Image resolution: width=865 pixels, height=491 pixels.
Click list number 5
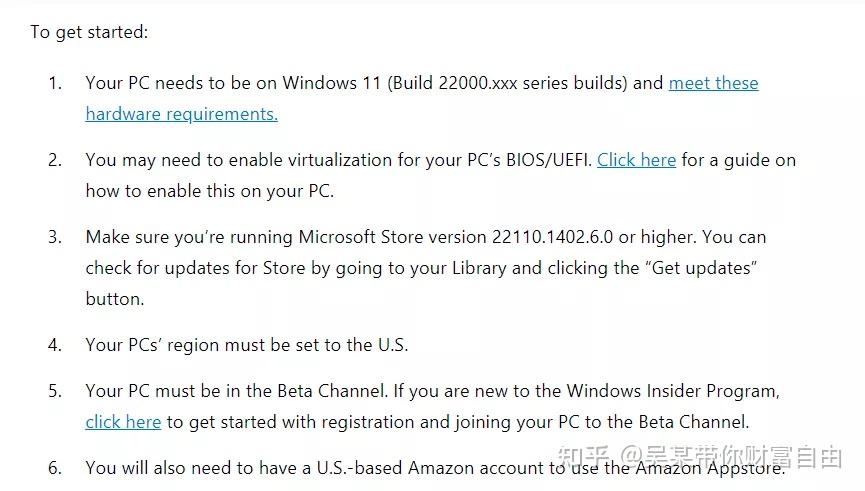click(x=54, y=391)
